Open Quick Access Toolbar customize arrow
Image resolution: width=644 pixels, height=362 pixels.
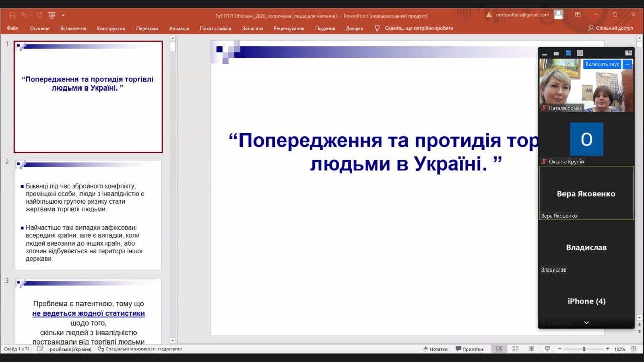point(63,15)
